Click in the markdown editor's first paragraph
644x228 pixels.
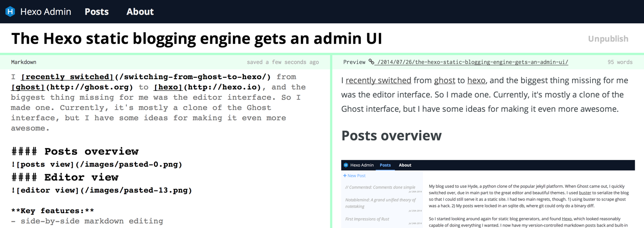click(x=158, y=102)
